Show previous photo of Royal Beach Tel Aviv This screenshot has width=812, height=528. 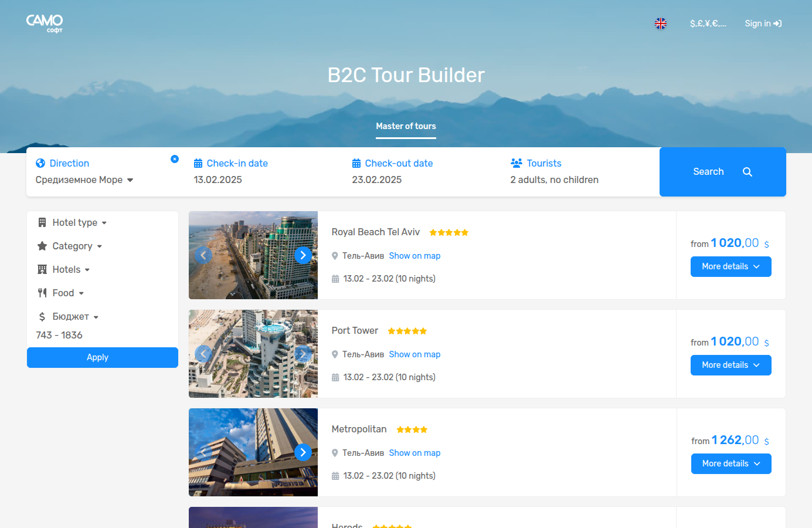203,255
